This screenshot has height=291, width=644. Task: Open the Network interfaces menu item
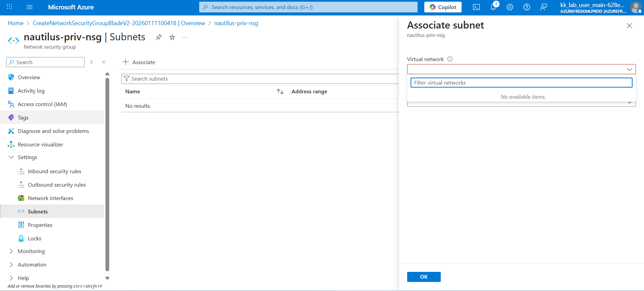[x=50, y=198]
